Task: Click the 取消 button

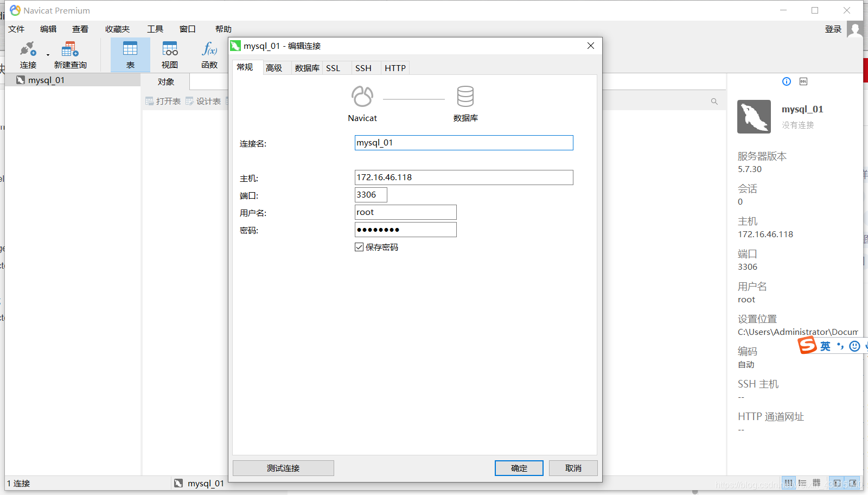Action: 573,468
